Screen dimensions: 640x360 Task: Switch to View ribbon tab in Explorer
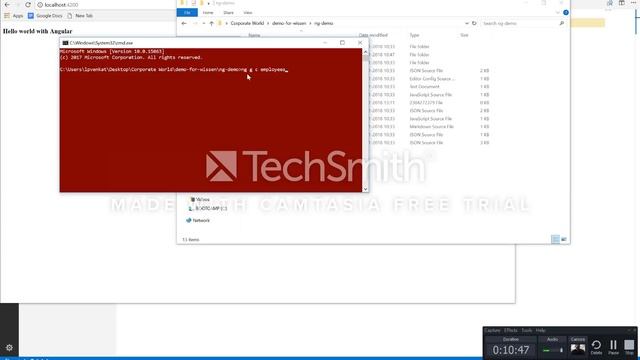pos(248,13)
